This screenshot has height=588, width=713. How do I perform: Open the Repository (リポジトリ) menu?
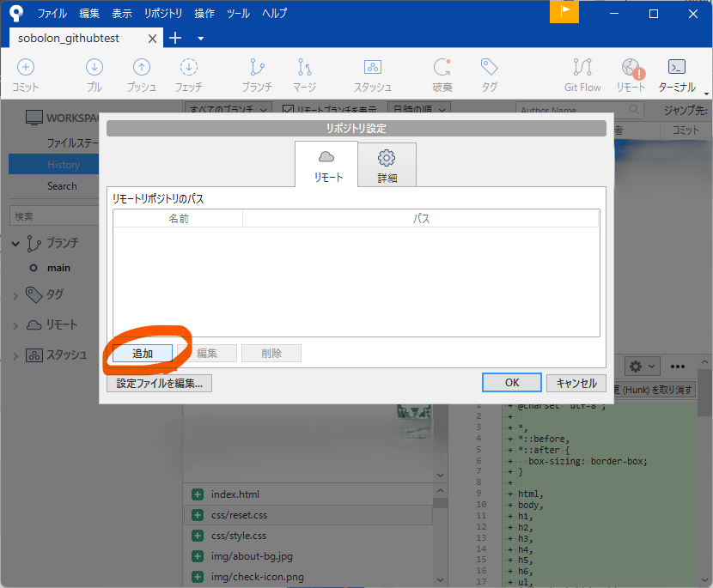click(x=163, y=13)
